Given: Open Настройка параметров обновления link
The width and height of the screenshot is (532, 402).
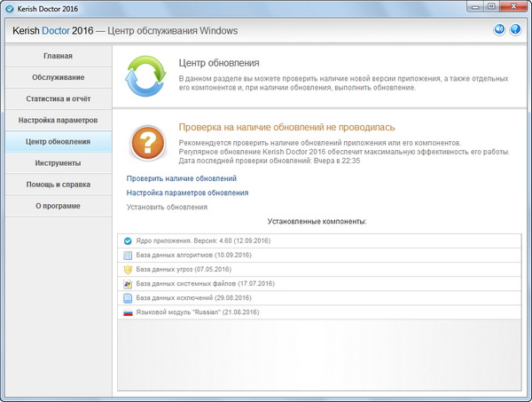Looking at the screenshot, I should coord(187,193).
